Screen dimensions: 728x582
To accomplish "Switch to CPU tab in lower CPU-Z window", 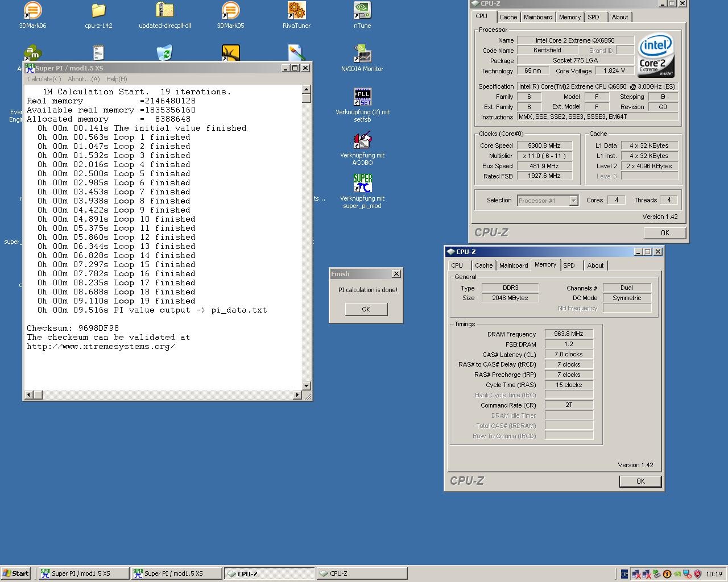I will (x=457, y=265).
